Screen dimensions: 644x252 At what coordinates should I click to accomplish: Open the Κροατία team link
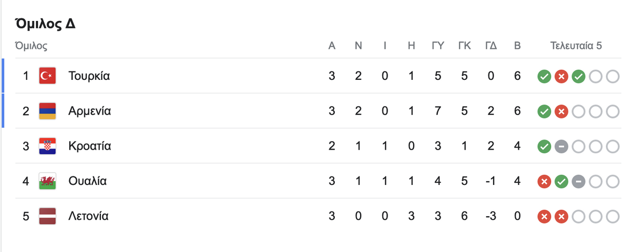tap(90, 146)
